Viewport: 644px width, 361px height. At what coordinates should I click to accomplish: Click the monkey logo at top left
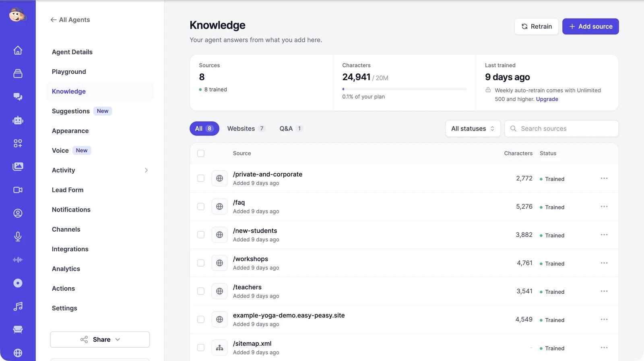[17, 15]
